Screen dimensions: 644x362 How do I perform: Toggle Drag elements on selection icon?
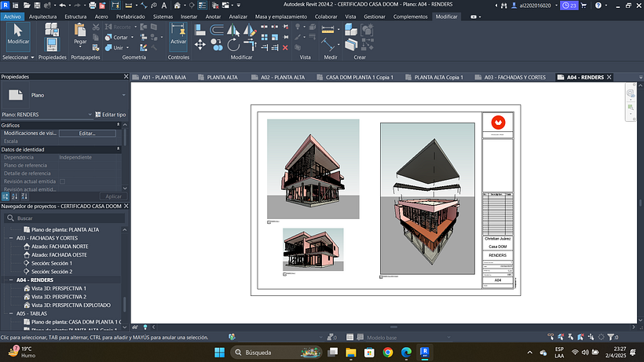coord(591,337)
